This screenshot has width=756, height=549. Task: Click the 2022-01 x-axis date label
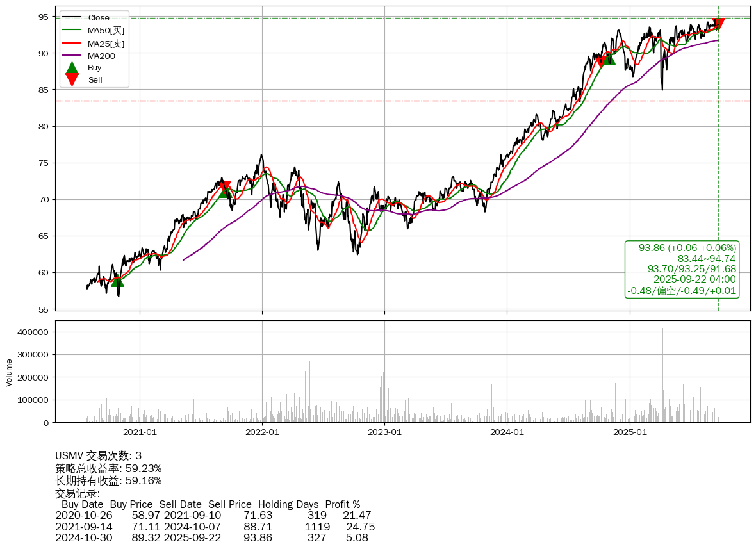click(x=262, y=432)
